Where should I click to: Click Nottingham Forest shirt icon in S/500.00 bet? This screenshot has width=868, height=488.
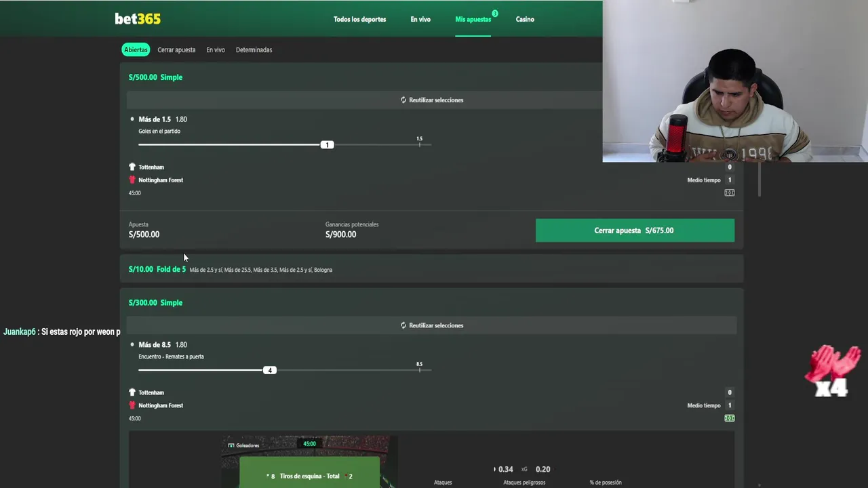click(132, 180)
